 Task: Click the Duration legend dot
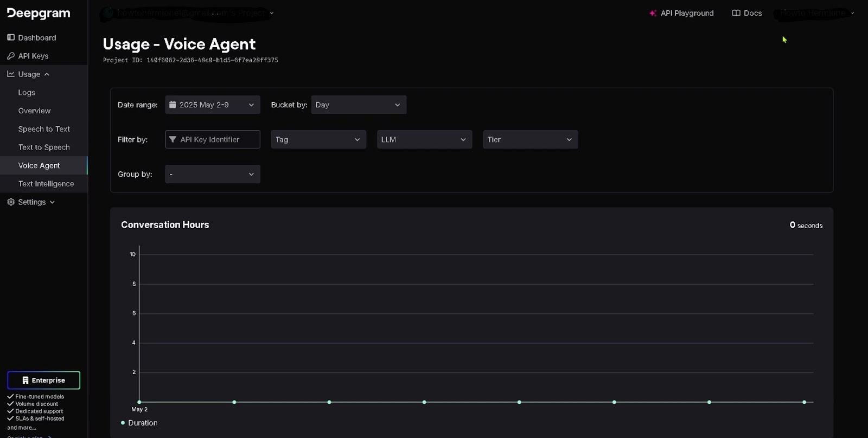pyautogui.click(x=123, y=423)
